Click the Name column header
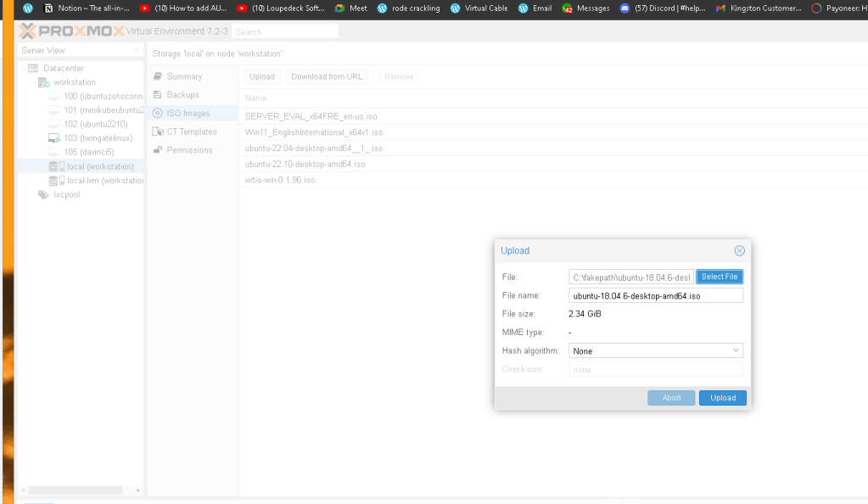This screenshot has width=868, height=504. click(x=255, y=98)
